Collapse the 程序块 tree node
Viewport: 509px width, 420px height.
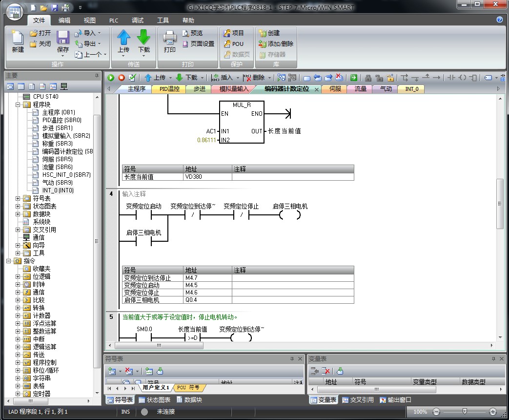18,105
